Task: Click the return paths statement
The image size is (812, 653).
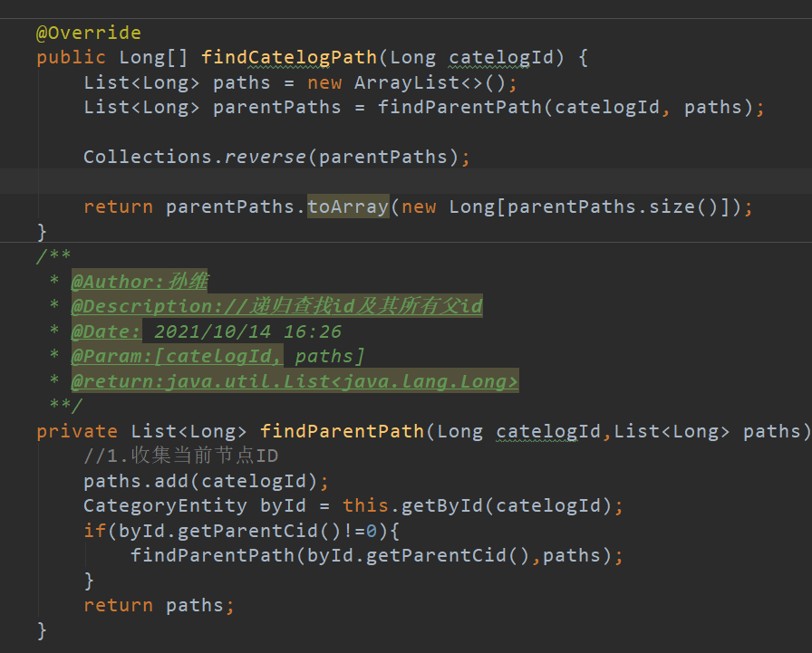Action: tap(159, 605)
